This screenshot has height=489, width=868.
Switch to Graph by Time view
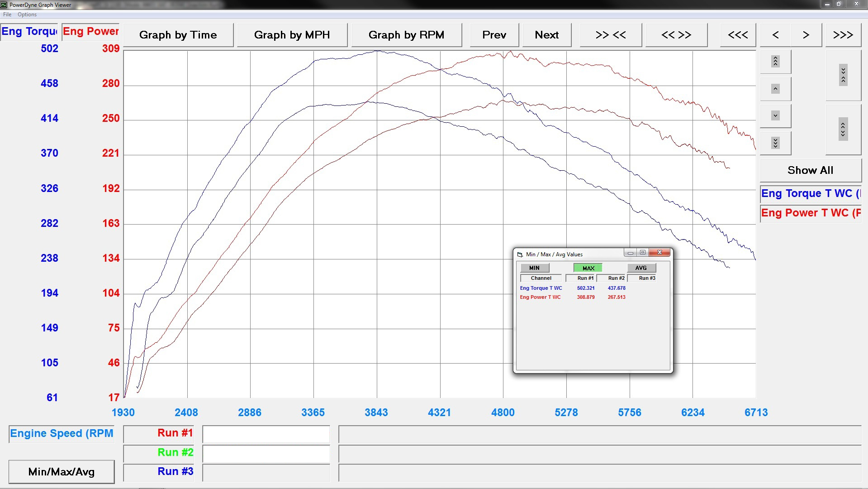[178, 35]
